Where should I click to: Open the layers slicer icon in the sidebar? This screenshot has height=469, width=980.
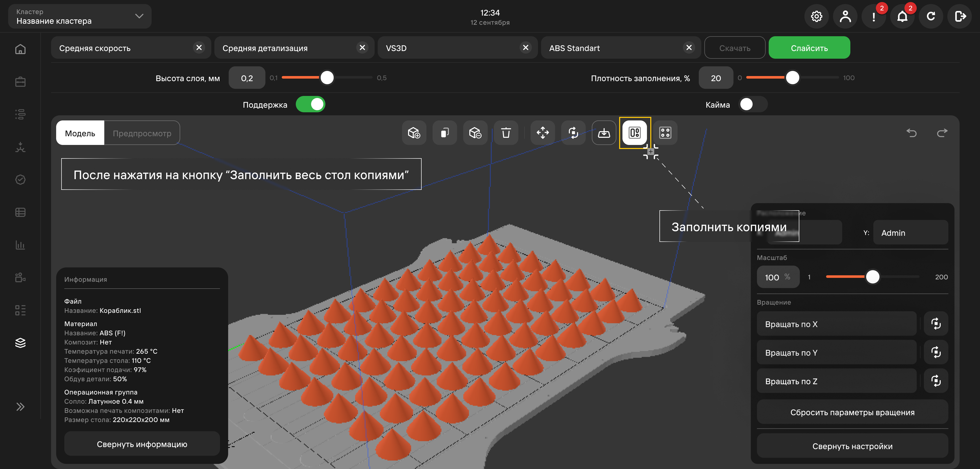point(20,343)
